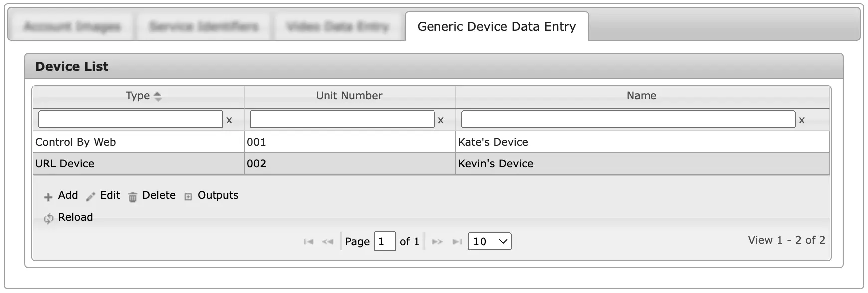This screenshot has height=293, width=868.
Task: Click the Kevin's Device name cell
Action: point(642,164)
